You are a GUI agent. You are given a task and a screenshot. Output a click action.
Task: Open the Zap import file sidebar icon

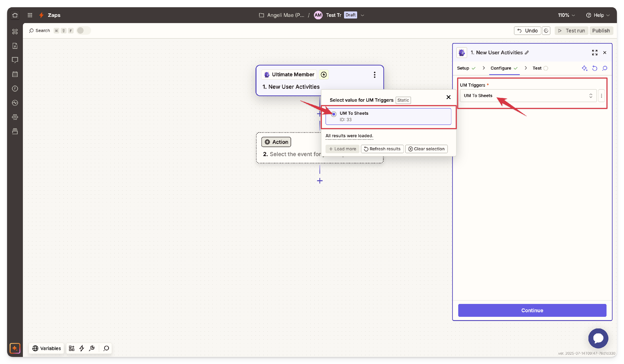[x=15, y=46]
